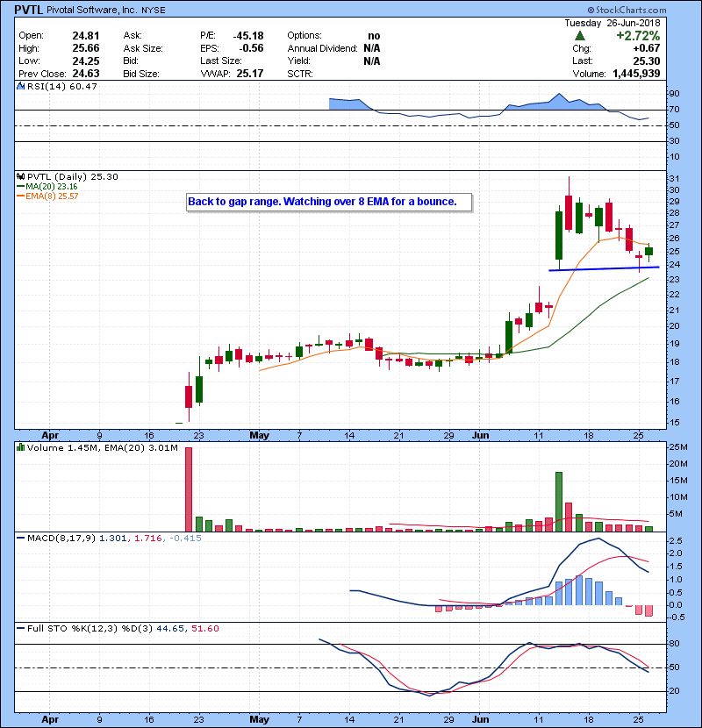Click the volume bars icon beside Volume label
Image resolution: width=702 pixels, height=728 pixels.
coord(20,447)
